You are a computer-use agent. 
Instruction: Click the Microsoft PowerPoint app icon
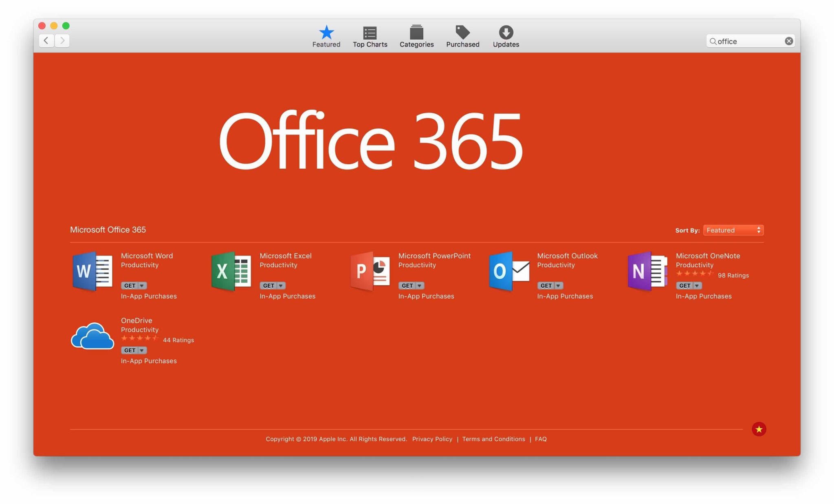coord(370,271)
